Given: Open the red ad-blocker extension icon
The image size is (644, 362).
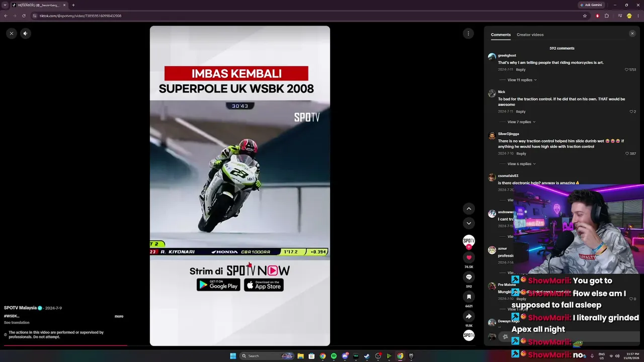Looking at the screenshot, I should [x=598, y=16].
